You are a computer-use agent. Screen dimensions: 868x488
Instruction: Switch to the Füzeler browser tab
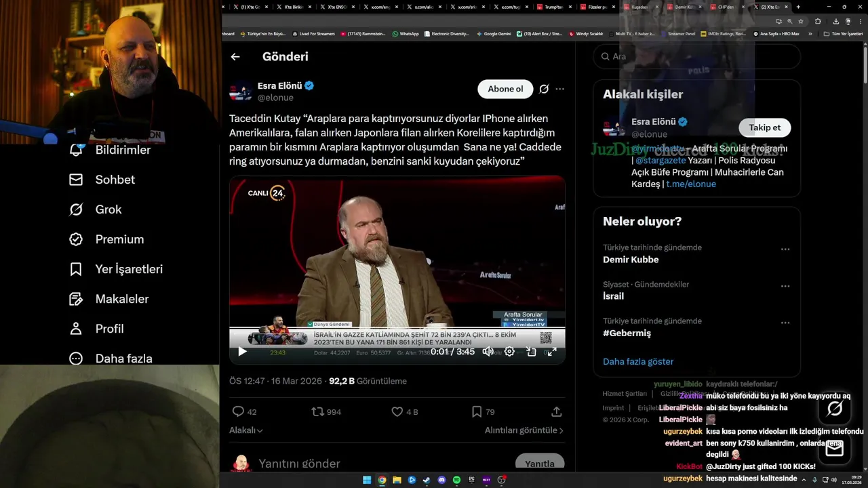[598, 7]
